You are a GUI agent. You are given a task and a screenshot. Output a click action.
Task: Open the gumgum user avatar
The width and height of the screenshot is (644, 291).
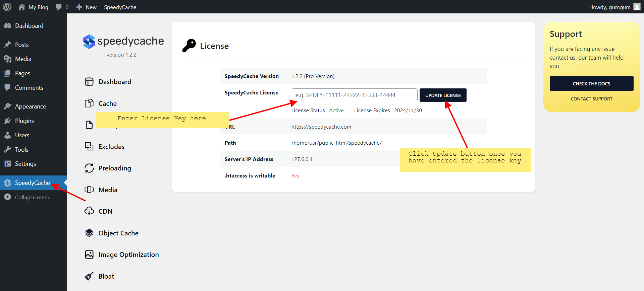(x=637, y=7)
